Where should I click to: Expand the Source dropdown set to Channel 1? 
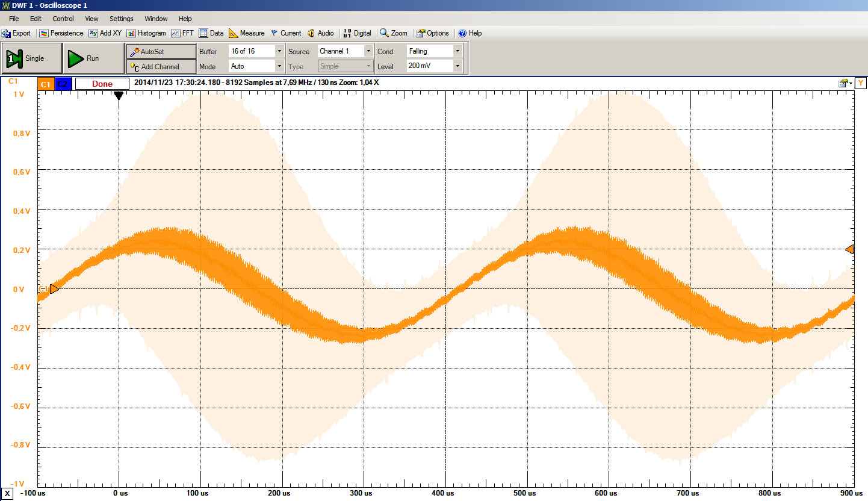coord(368,51)
